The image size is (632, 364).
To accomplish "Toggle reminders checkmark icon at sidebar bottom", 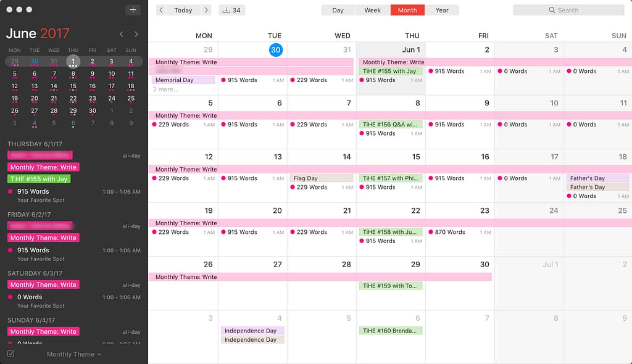I will point(10,354).
